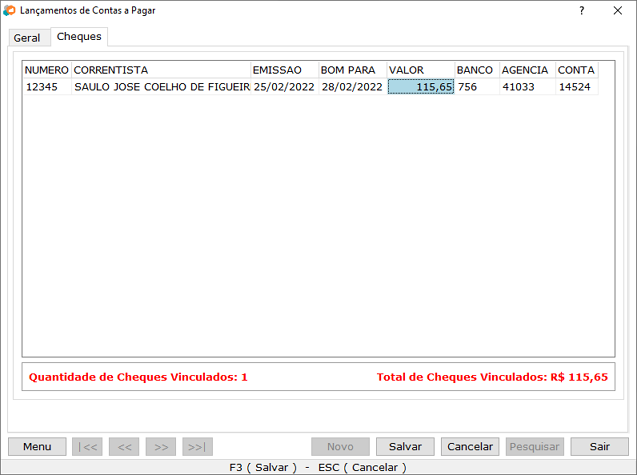Viewport: 637px width, 475px height.
Task: Click the EMISSAO date 25/02/2022
Action: click(284, 87)
